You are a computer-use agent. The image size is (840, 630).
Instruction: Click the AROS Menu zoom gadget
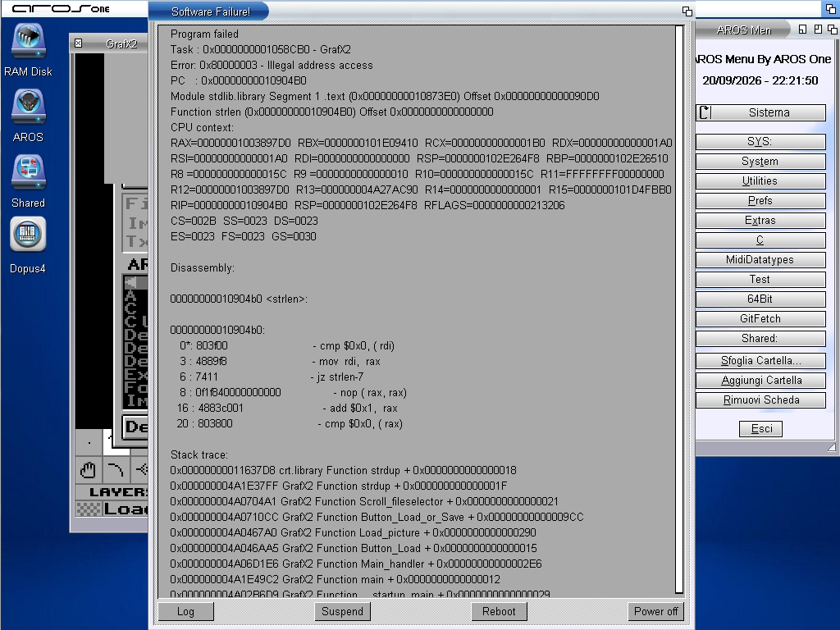tap(818, 30)
